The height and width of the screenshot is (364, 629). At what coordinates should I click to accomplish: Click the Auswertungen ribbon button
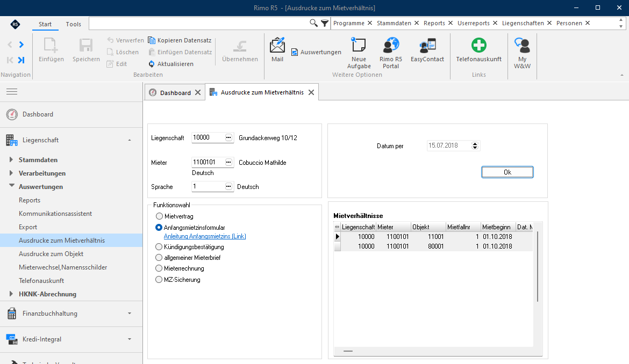(x=316, y=52)
